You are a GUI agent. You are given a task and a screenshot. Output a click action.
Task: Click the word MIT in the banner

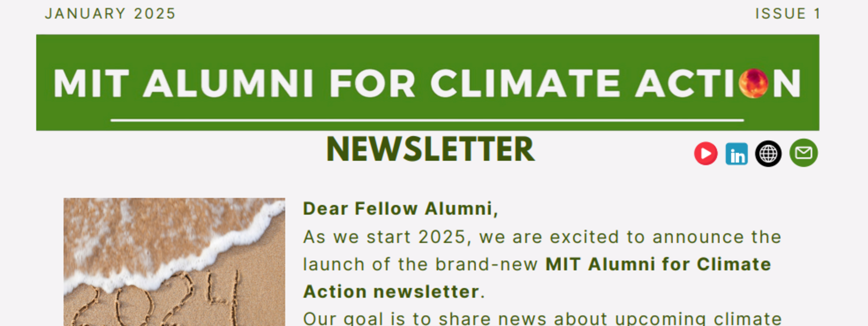coord(91,84)
